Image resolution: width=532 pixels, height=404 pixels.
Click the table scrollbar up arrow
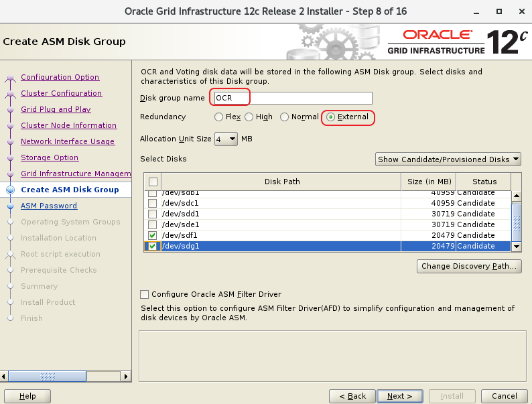(x=516, y=196)
